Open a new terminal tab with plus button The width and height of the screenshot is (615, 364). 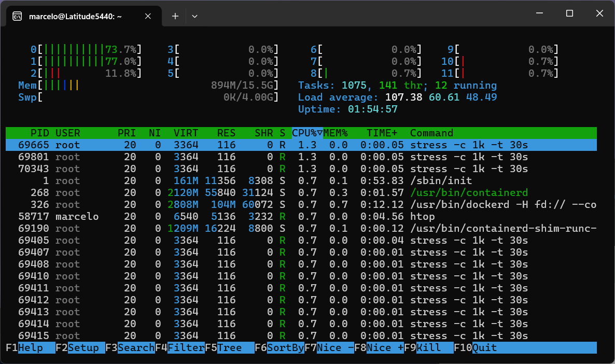(x=175, y=16)
